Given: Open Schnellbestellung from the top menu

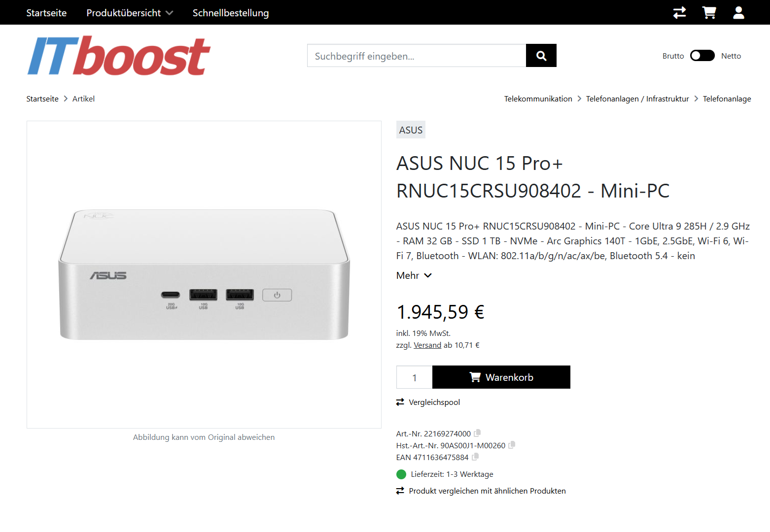Looking at the screenshot, I should coord(231,13).
